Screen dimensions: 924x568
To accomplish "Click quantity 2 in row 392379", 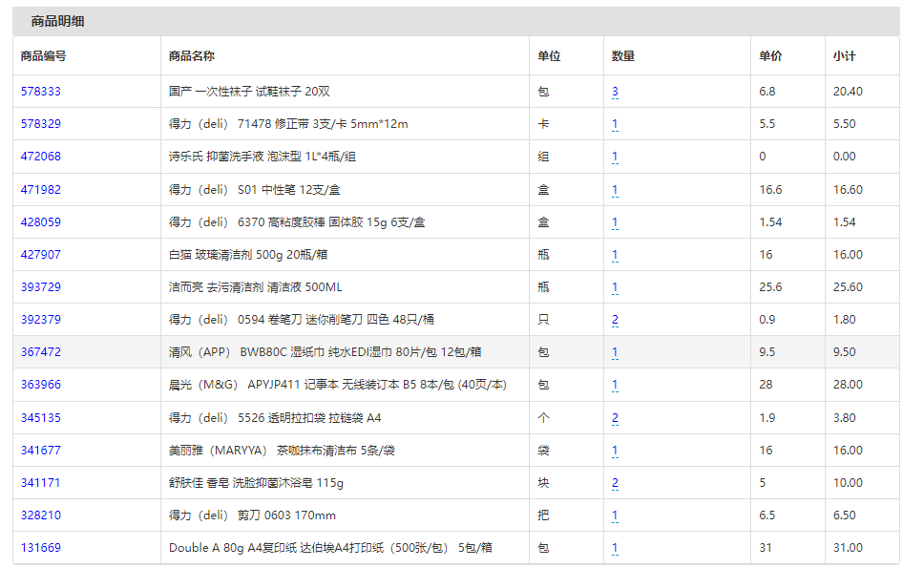I will click(x=615, y=320).
